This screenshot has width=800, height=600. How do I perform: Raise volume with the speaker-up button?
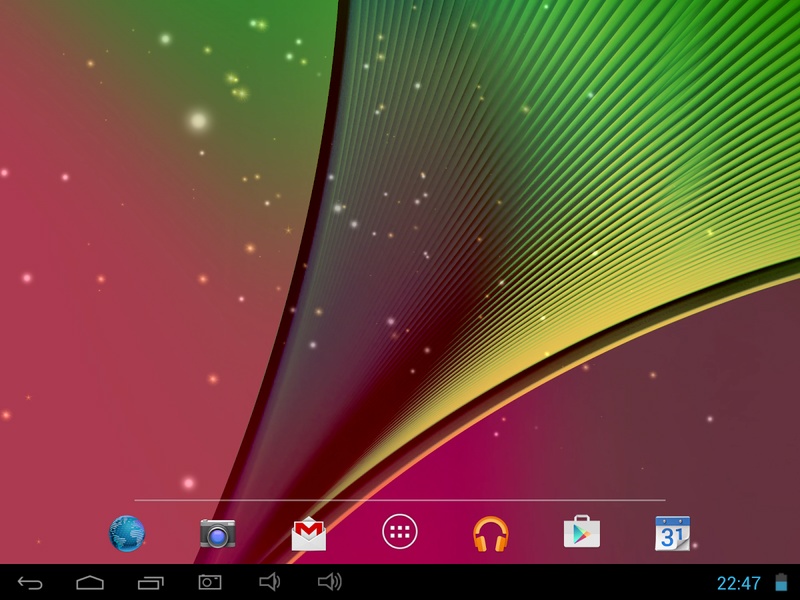[x=330, y=582]
